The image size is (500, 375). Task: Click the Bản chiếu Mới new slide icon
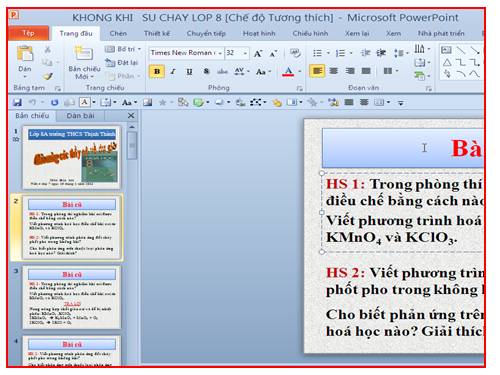click(83, 54)
